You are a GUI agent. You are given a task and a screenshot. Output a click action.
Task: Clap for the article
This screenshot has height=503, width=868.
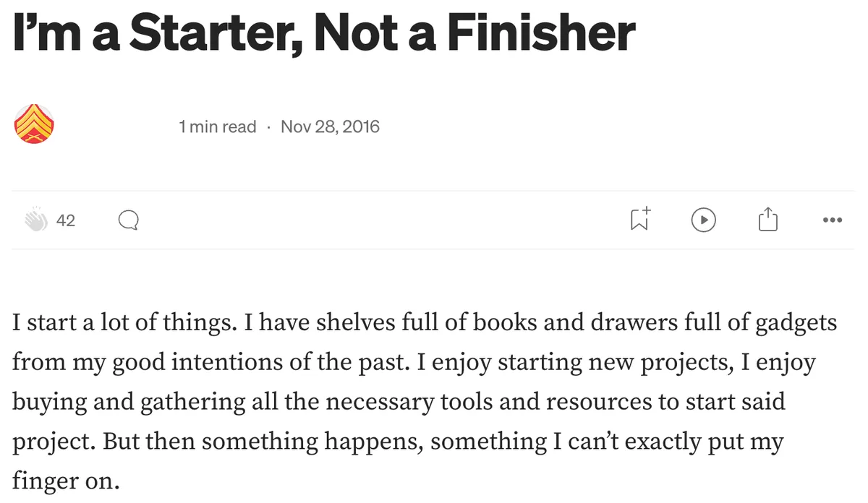point(35,220)
